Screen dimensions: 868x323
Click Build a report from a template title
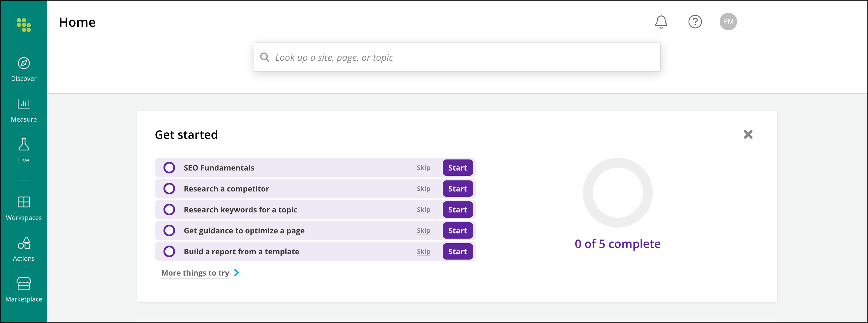click(x=242, y=251)
